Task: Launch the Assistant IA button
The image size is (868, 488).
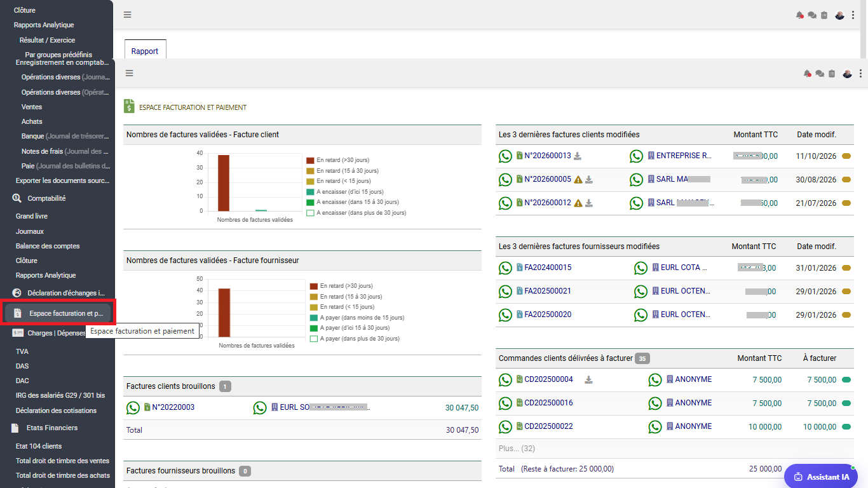Action: (821, 477)
